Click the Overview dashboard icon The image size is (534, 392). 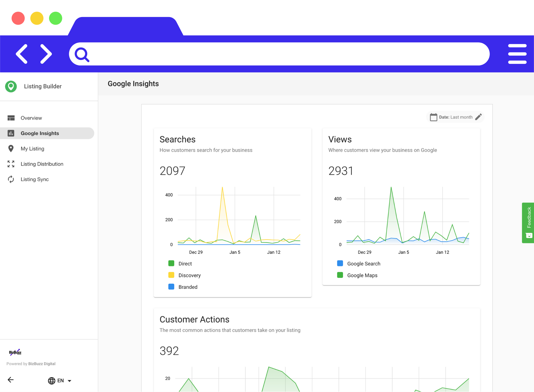point(11,118)
